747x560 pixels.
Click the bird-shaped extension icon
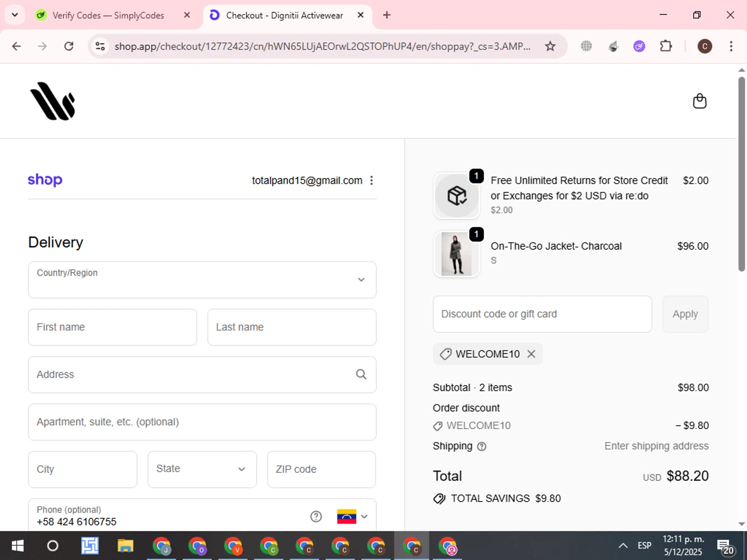coord(613,46)
